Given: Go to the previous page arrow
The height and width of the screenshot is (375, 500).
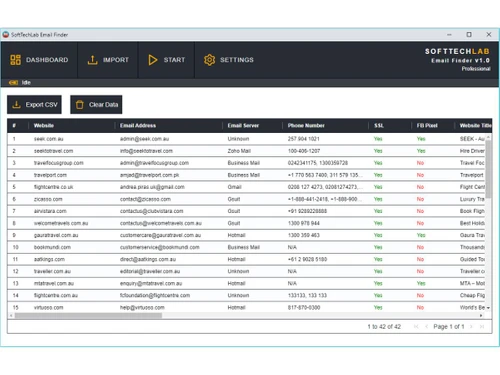Looking at the screenshot, I should click(x=426, y=327).
